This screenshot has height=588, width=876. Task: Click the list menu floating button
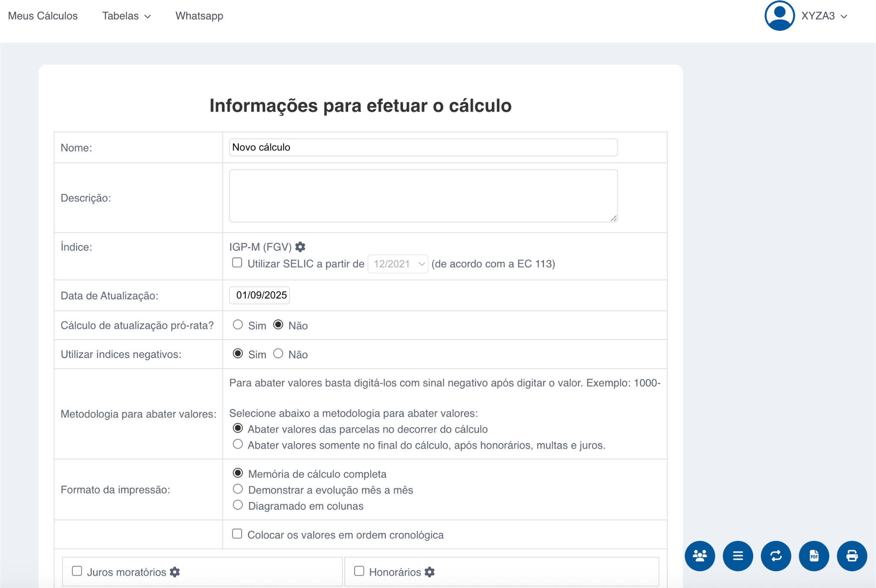[x=738, y=555]
